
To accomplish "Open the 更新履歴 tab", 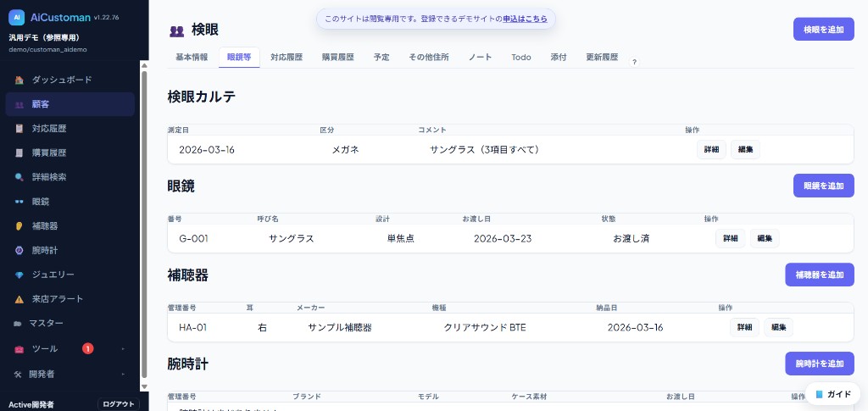I will (x=602, y=57).
